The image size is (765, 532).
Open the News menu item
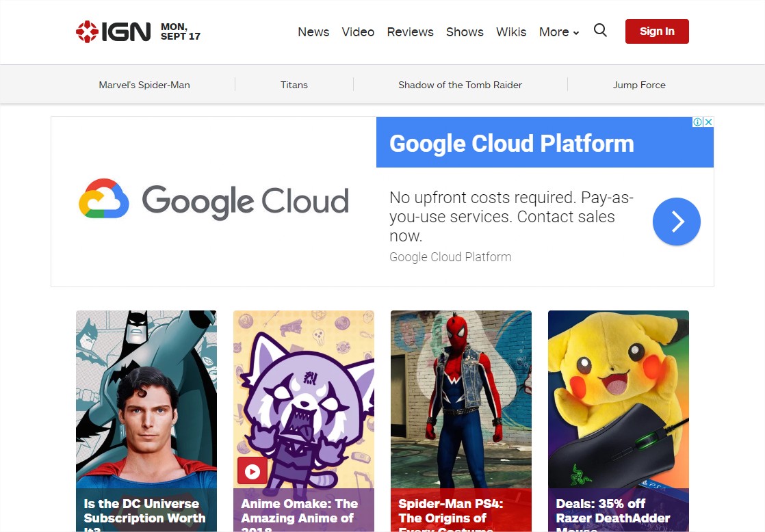pos(313,32)
